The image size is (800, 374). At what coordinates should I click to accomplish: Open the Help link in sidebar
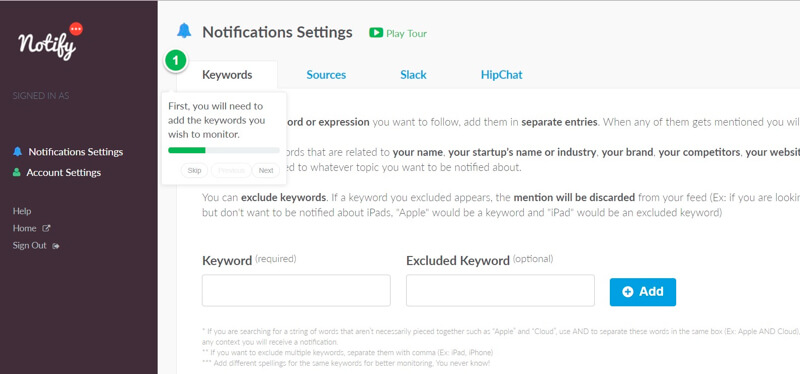tap(22, 211)
